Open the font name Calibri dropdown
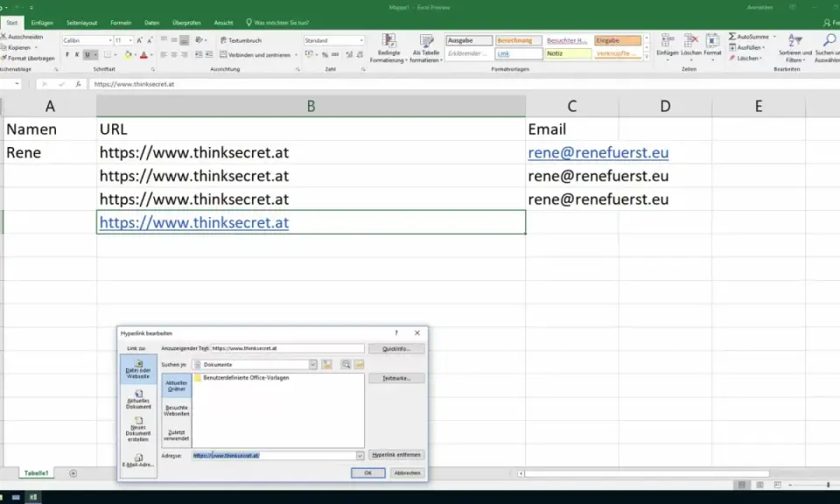This screenshot has height=504, width=840. click(x=110, y=40)
